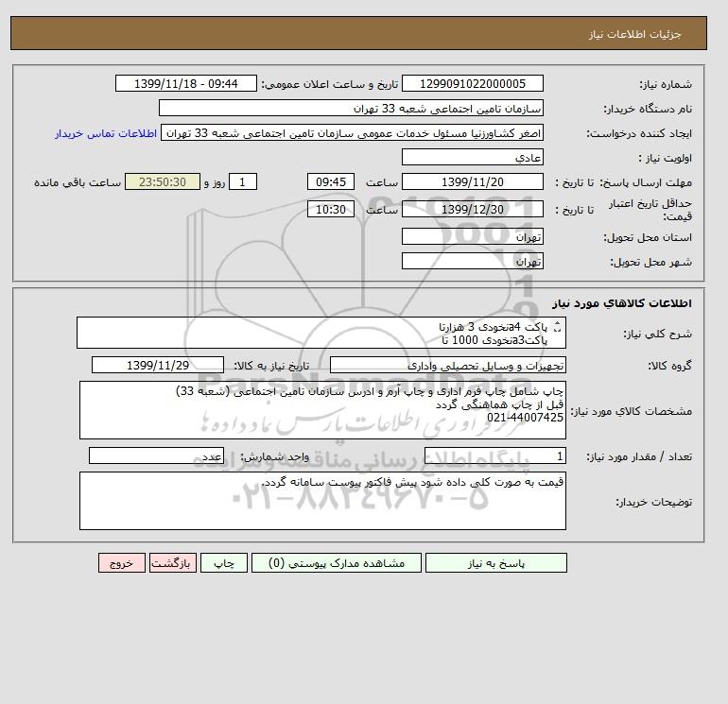The height and width of the screenshot is (704, 728).
Task: Click the چاپ print button
Action: [x=224, y=563]
